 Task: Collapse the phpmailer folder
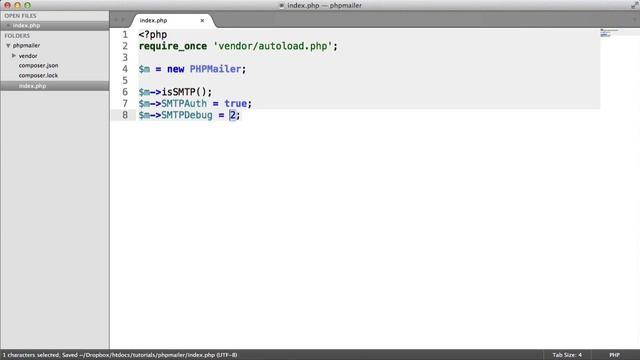8,46
